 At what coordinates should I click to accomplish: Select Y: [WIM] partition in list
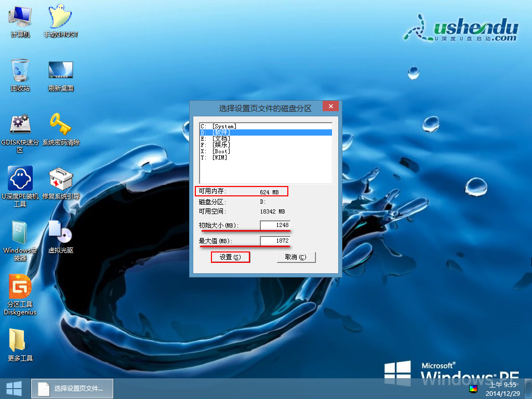pos(265,157)
